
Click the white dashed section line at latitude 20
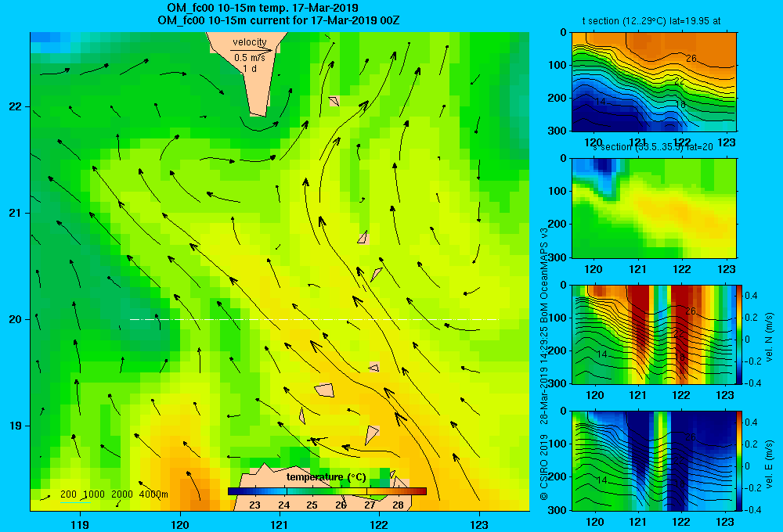tap(314, 319)
